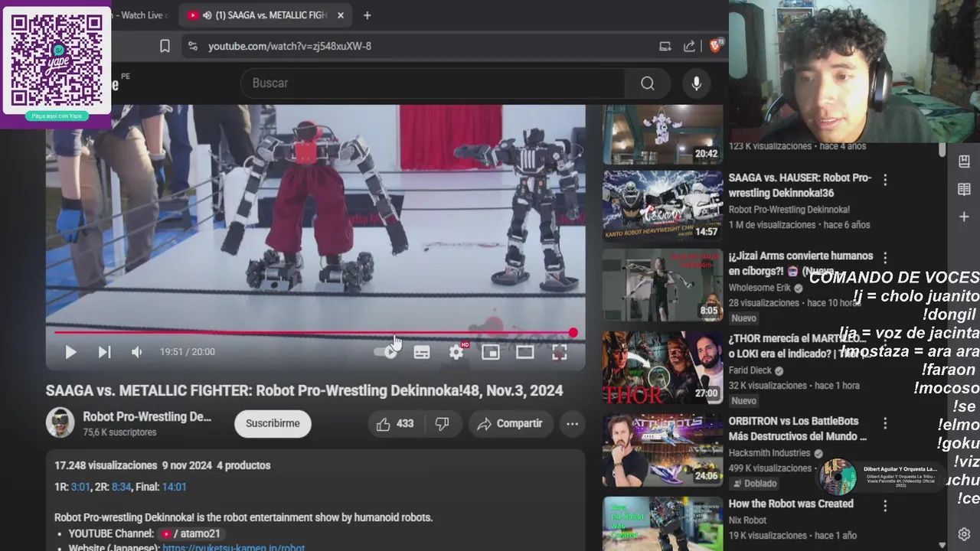Click the Buscar search field
This screenshot has height=551, width=980.
tap(433, 83)
